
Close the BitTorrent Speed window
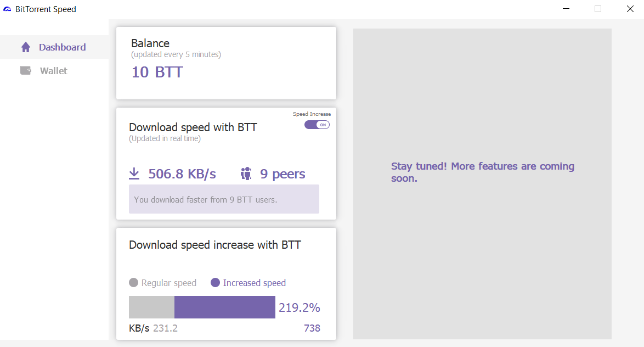(630, 9)
